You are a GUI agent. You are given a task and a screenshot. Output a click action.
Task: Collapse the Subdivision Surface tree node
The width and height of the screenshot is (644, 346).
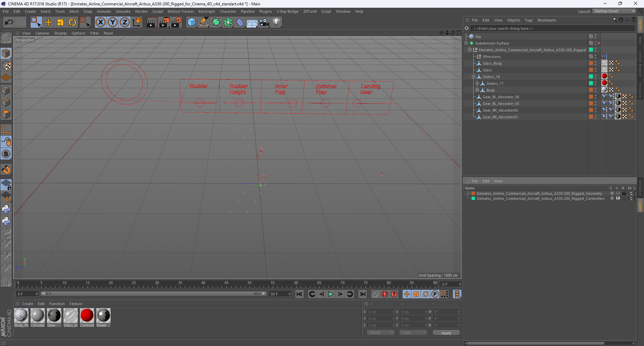point(466,43)
